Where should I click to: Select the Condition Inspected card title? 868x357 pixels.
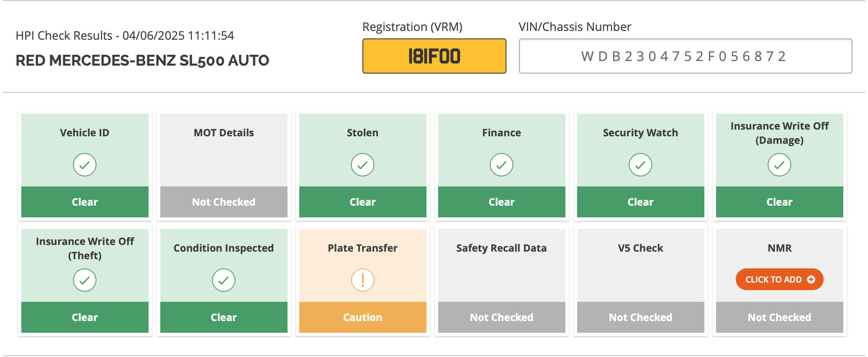coord(223,248)
